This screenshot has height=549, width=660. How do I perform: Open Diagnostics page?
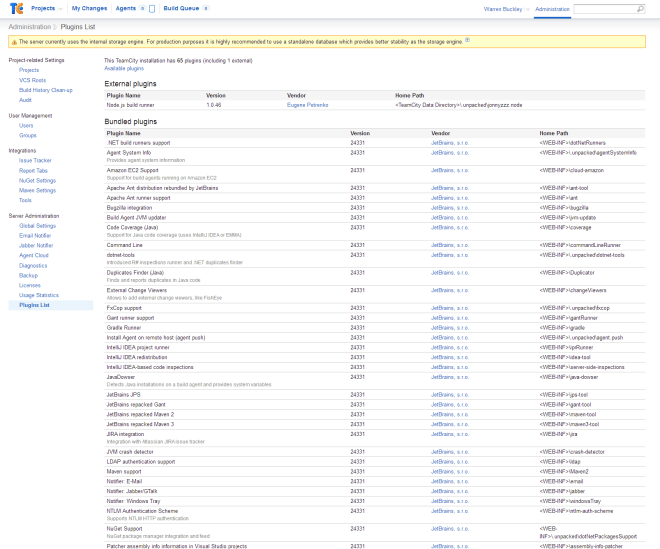click(x=33, y=266)
